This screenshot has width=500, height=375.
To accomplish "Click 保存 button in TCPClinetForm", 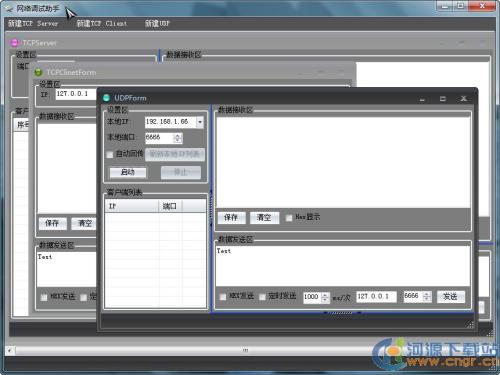I will click(52, 223).
